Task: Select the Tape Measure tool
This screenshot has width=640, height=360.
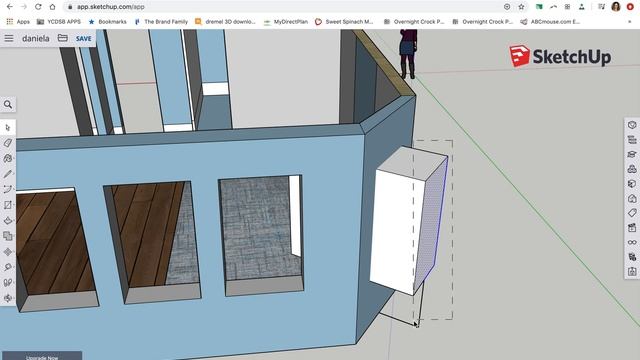Action: [8, 267]
